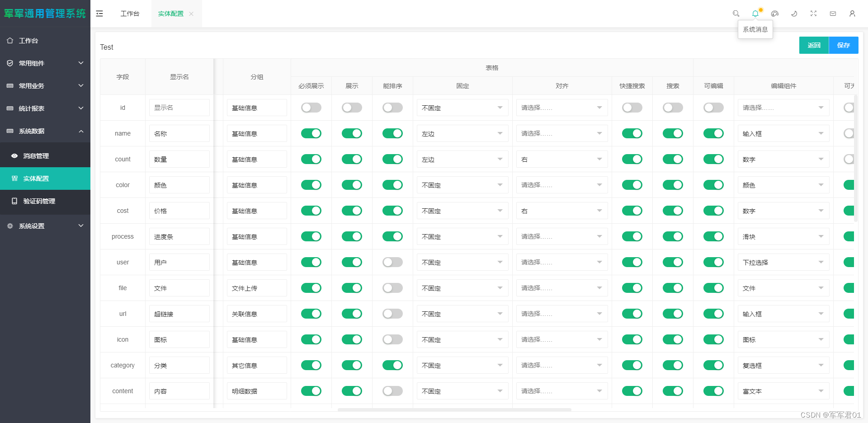
Task: Click the tablet icon beside 验证码管理
Action: click(14, 201)
